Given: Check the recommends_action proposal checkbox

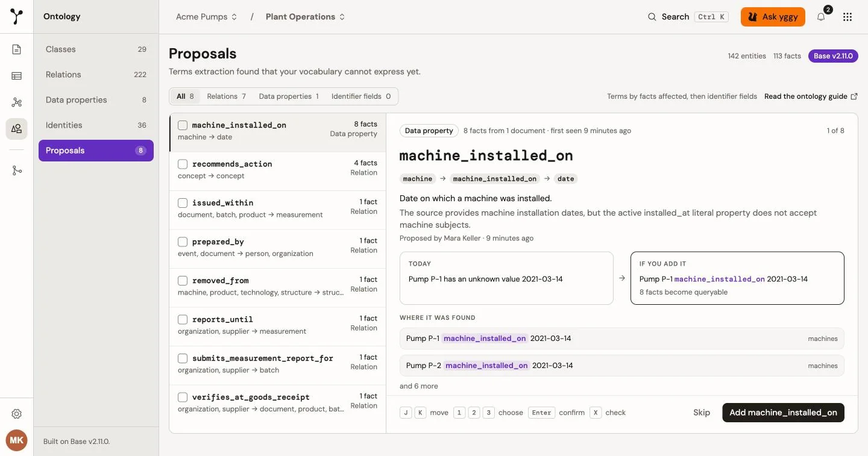Looking at the screenshot, I should click(x=183, y=164).
